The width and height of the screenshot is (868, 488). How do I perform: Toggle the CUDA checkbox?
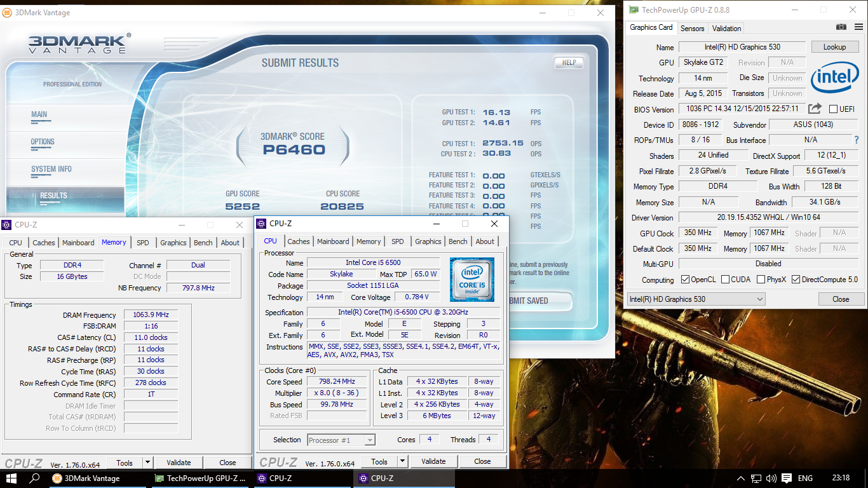pos(726,280)
